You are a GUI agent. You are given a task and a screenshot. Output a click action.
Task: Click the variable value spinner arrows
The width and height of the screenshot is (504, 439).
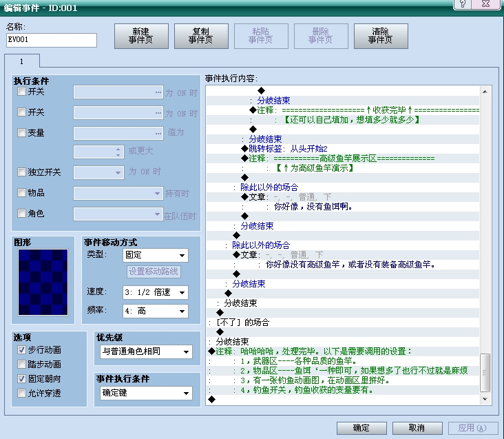tap(118, 152)
